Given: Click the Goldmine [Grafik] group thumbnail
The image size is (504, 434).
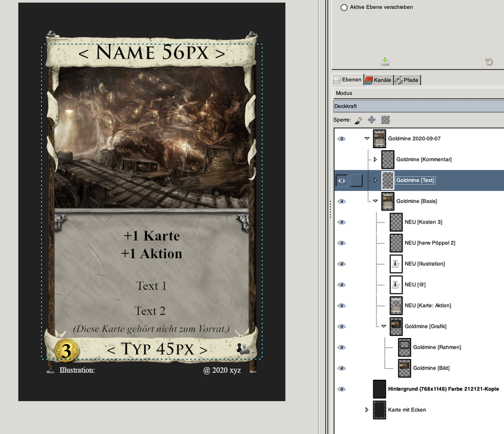Looking at the screenshot, I should click(396, 327).
